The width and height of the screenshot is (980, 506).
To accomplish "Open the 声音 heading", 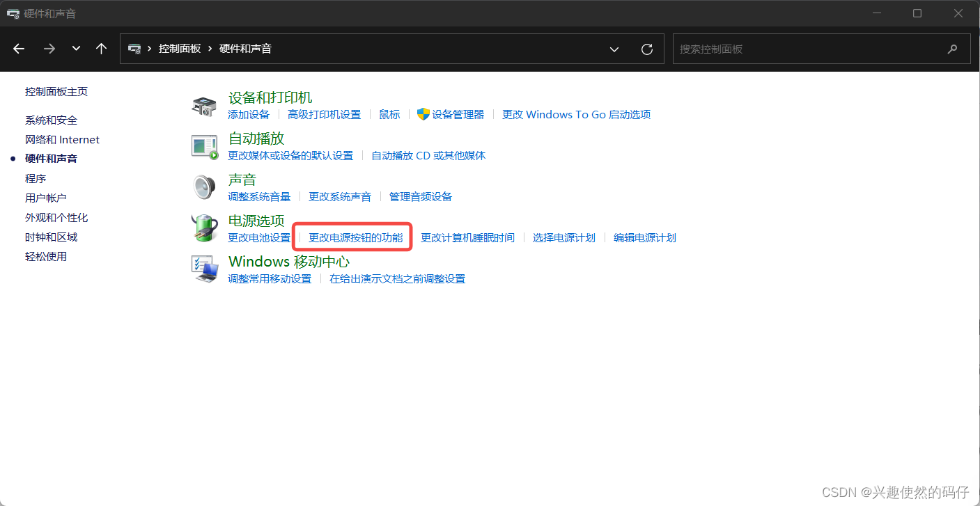I will point(242,180).
